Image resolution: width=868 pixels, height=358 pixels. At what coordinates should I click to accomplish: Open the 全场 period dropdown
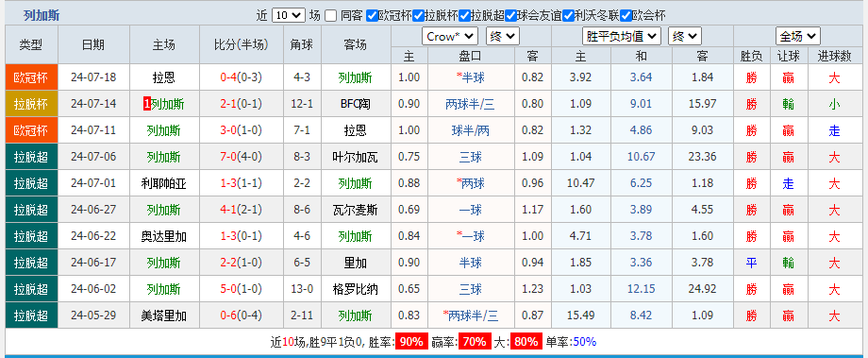point(797,37)
